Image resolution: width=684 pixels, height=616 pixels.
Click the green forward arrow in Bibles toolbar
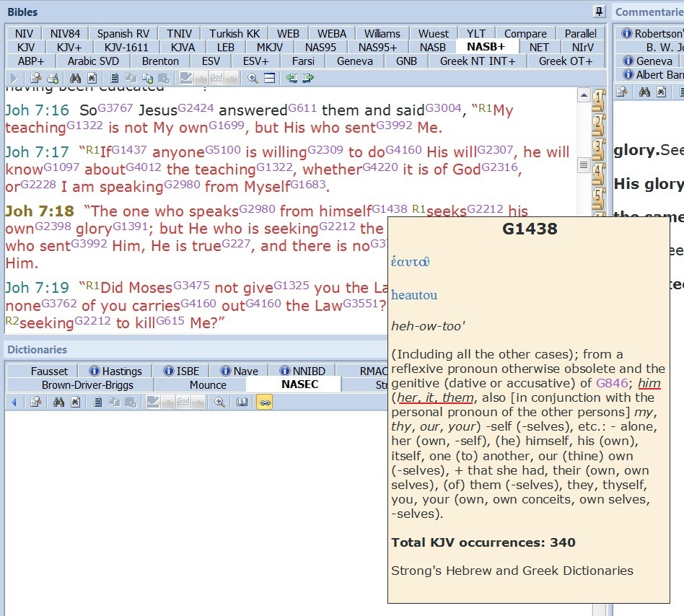pos(309,78)
